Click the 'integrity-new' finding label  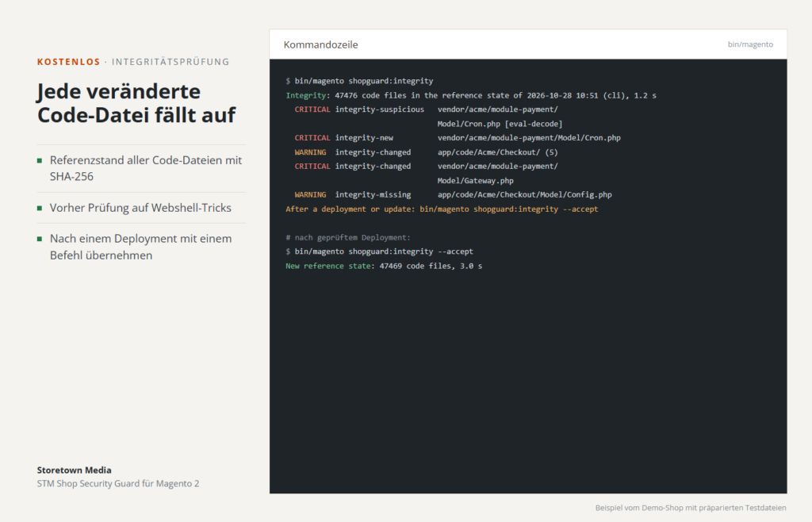point(363,138)
